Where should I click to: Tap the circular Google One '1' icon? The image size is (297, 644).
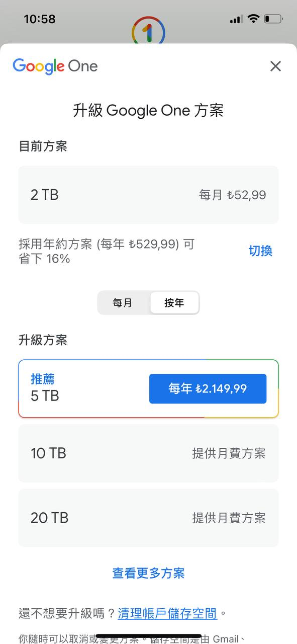[148, 31]
